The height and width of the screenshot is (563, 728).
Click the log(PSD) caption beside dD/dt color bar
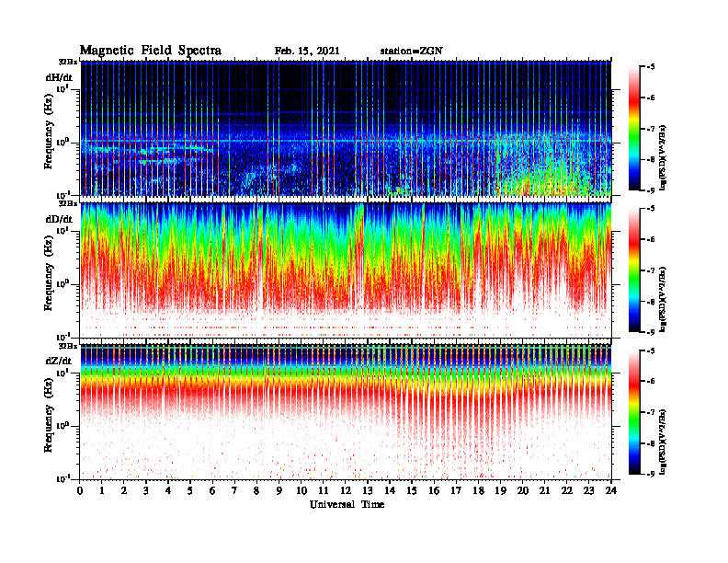pyautogui.click(x=664, y=299)
